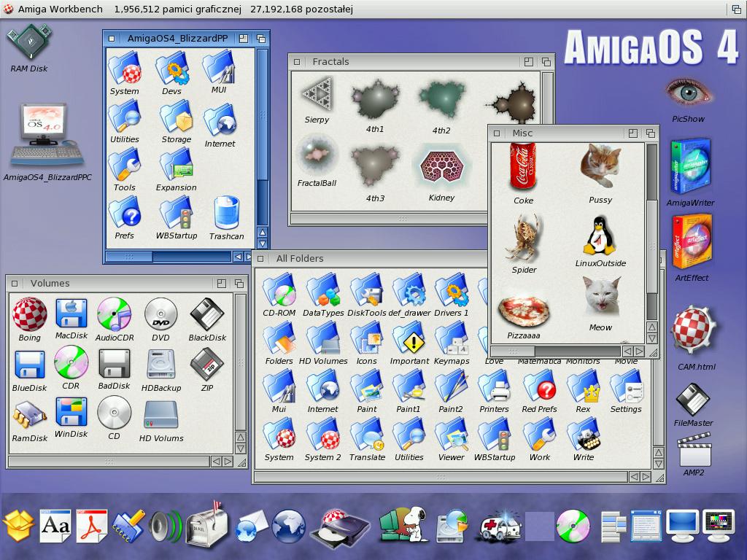Open the Aa fonts icon in the dock
747x560 pixels.
tap(55, 526)
